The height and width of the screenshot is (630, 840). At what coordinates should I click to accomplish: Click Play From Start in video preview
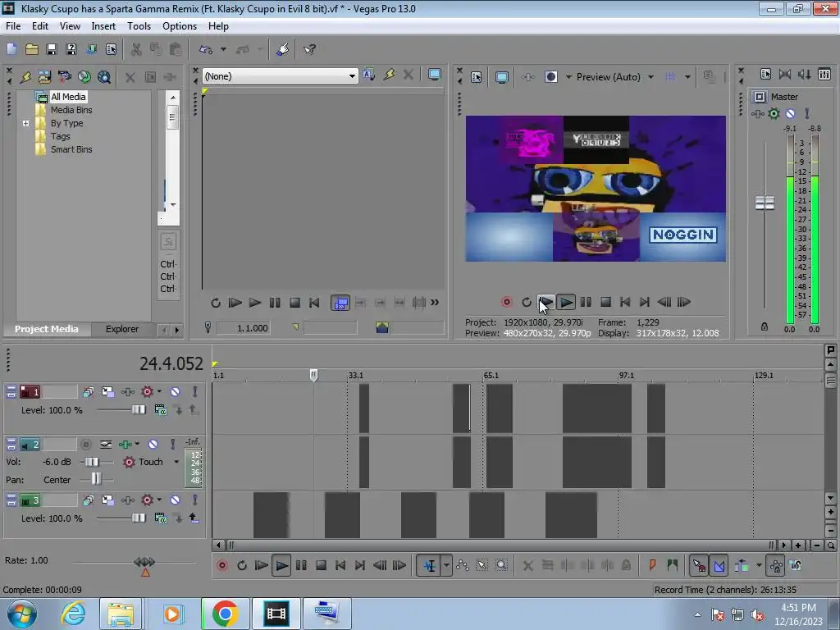546,302
